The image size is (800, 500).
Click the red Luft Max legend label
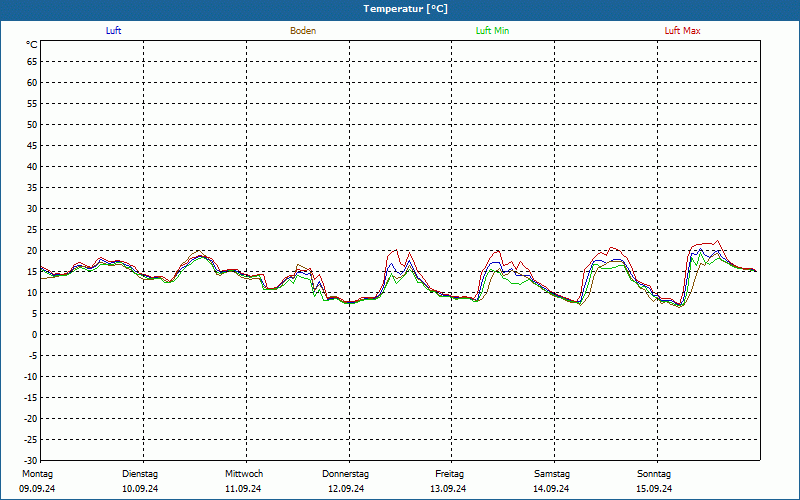pos(682,31)
